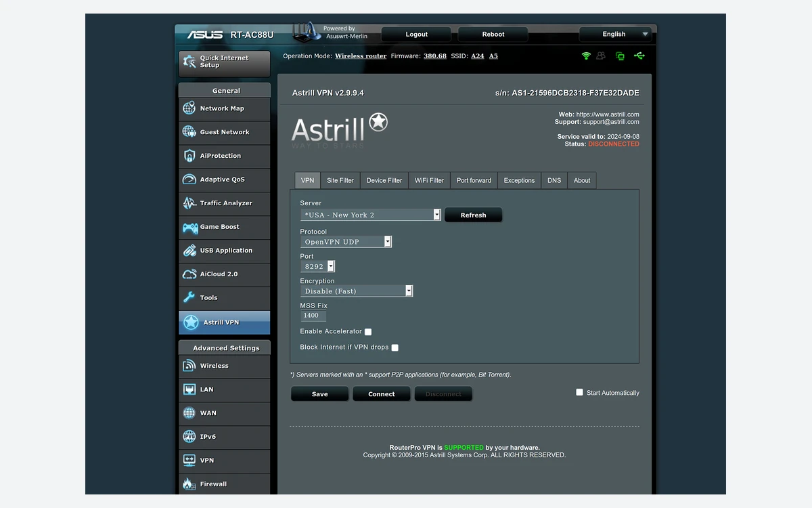Toggle Block Internet if VPN drops checkbox

(x=395, y=347)
